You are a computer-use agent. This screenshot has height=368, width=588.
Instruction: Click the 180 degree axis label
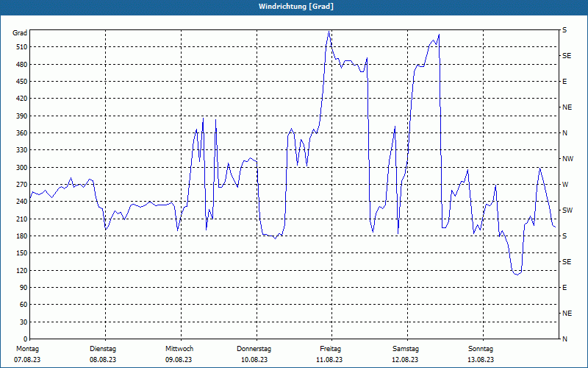click(x=22, y=236)
